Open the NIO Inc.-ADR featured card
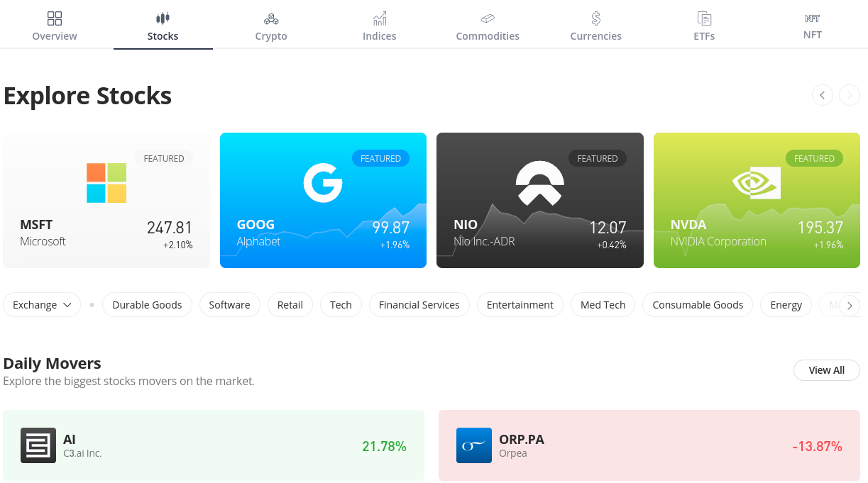Viewport: 868px width, 483px height. pos(540,200)
